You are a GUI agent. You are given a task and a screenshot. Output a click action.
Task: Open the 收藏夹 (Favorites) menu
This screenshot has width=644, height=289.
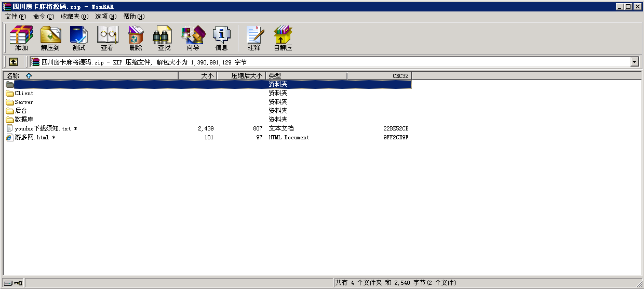pos(74,17)
